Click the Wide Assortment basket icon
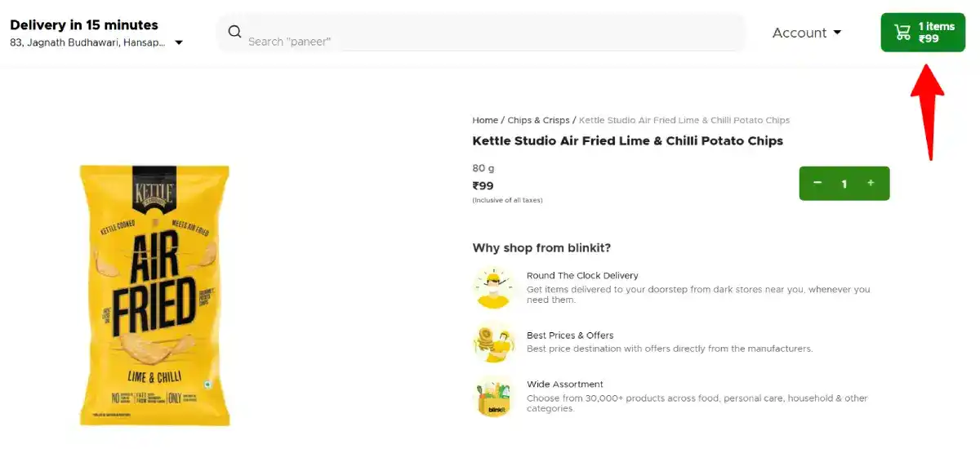This screenshot has height=449, width=980. [x=493, y=397]
